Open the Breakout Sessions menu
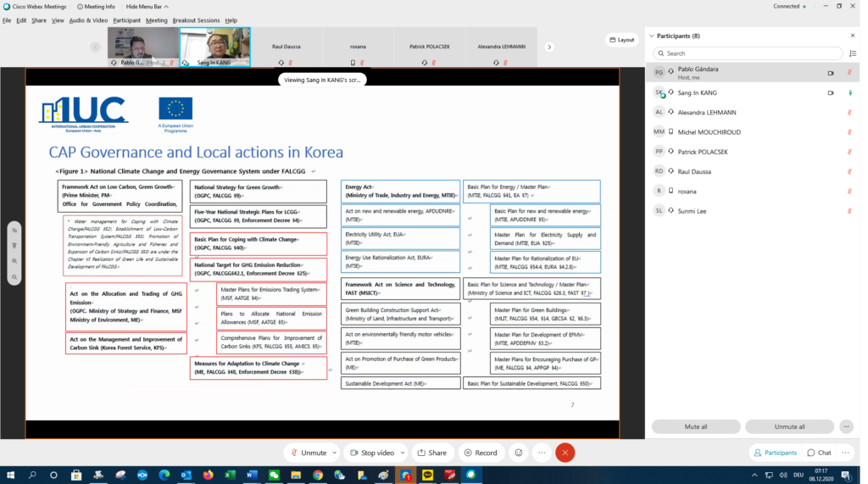 coord(196,20)
